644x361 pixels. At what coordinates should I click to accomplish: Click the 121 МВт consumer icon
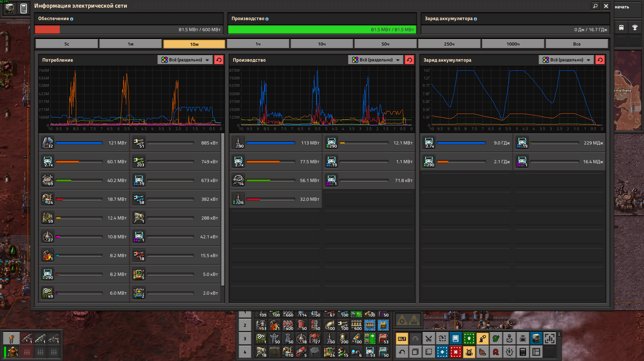pyautogui.click(x=48, y=143)
